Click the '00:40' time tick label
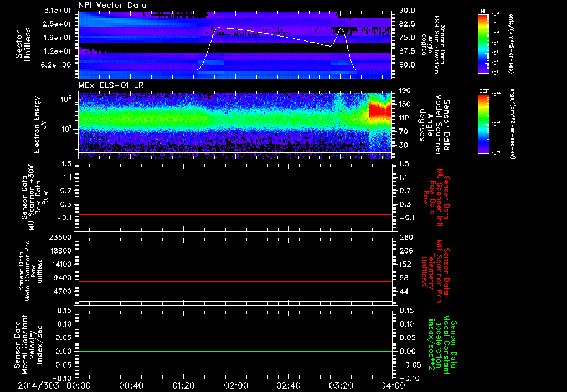 pos(131,385)
